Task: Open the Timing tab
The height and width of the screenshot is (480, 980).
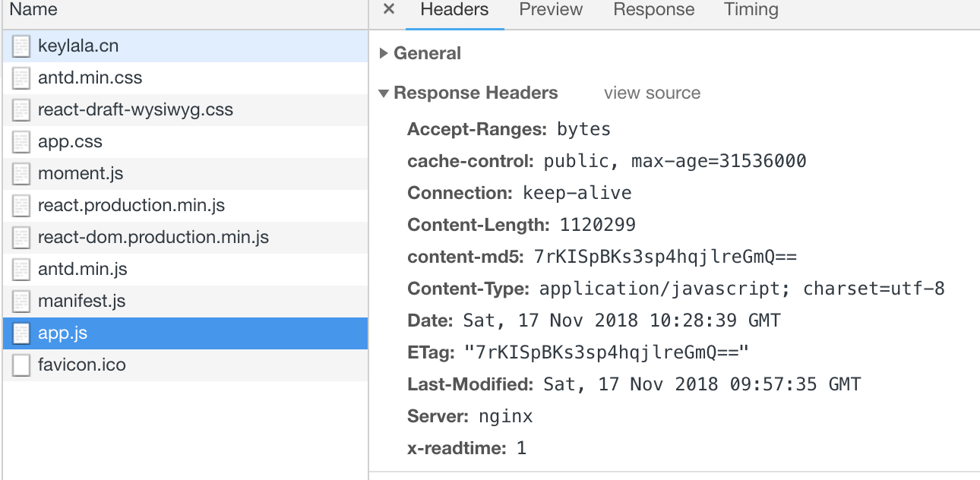Action: [x=750, y=10]
